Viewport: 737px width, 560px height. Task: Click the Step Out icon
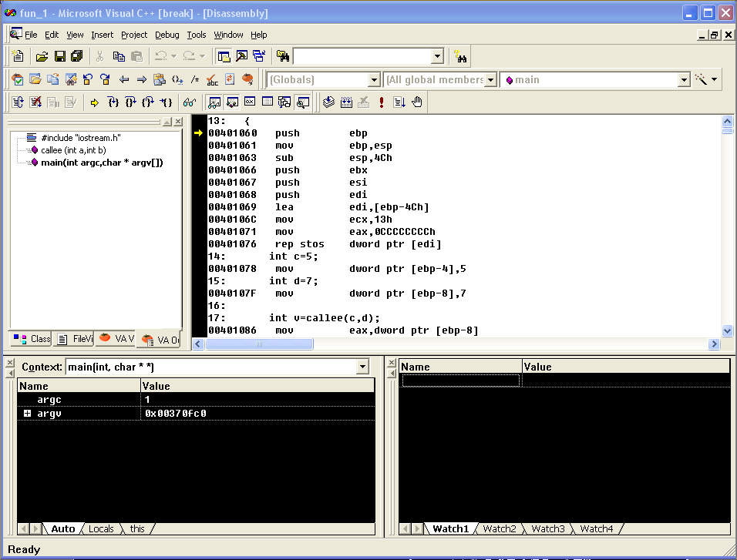(x=148, y=102)
